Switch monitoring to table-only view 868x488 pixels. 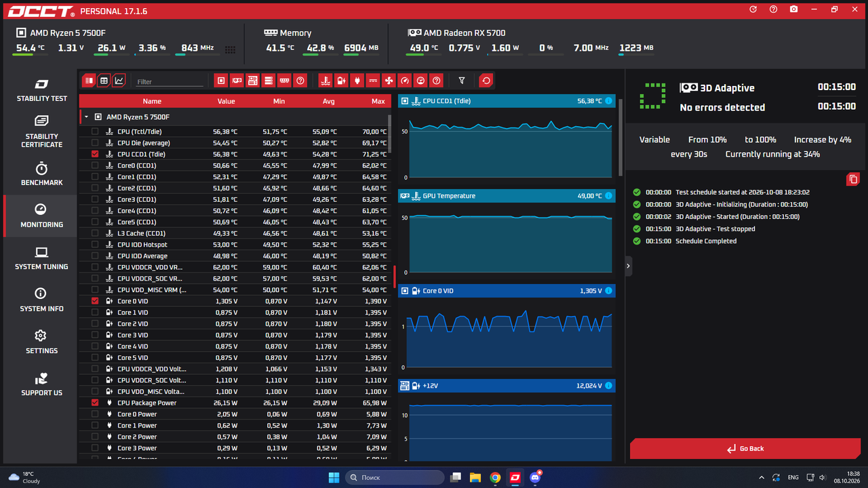[x=104, y=81]
